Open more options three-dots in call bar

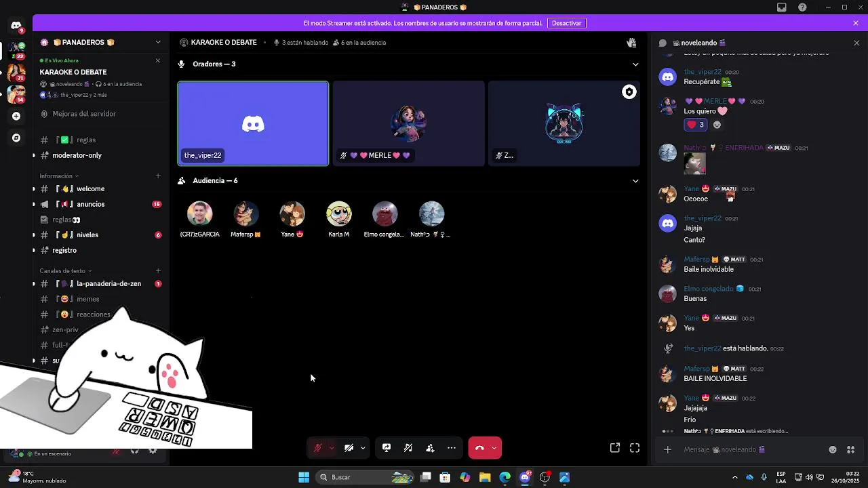[452, 448]
